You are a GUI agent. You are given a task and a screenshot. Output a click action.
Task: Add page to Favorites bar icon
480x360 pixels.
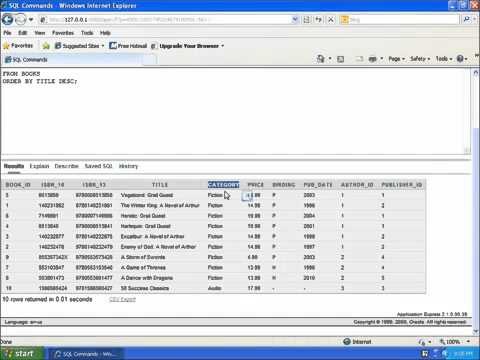[46, 46]
